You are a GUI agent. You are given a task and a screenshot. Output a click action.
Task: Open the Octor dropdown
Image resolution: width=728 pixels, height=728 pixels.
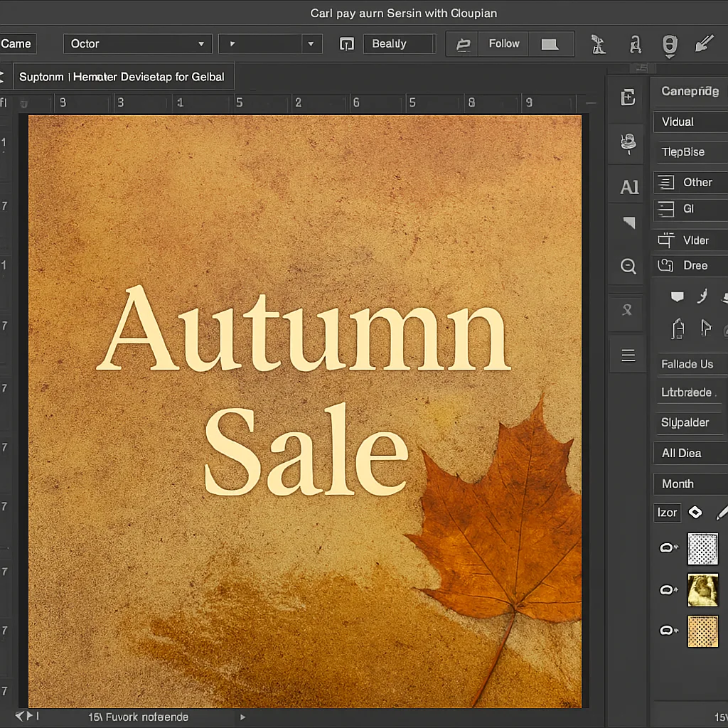pos(138,44)
